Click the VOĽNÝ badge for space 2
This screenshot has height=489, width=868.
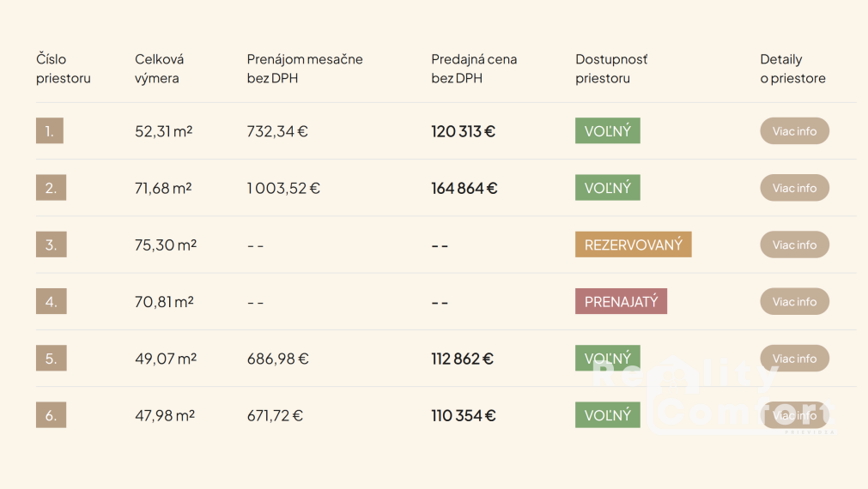pyautogui.click(x=607, y=188)
